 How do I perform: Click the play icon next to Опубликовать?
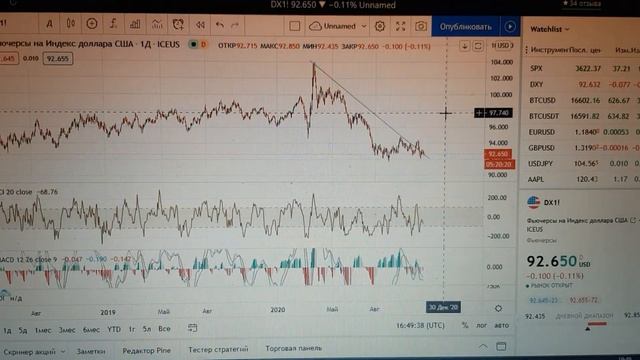510,27
